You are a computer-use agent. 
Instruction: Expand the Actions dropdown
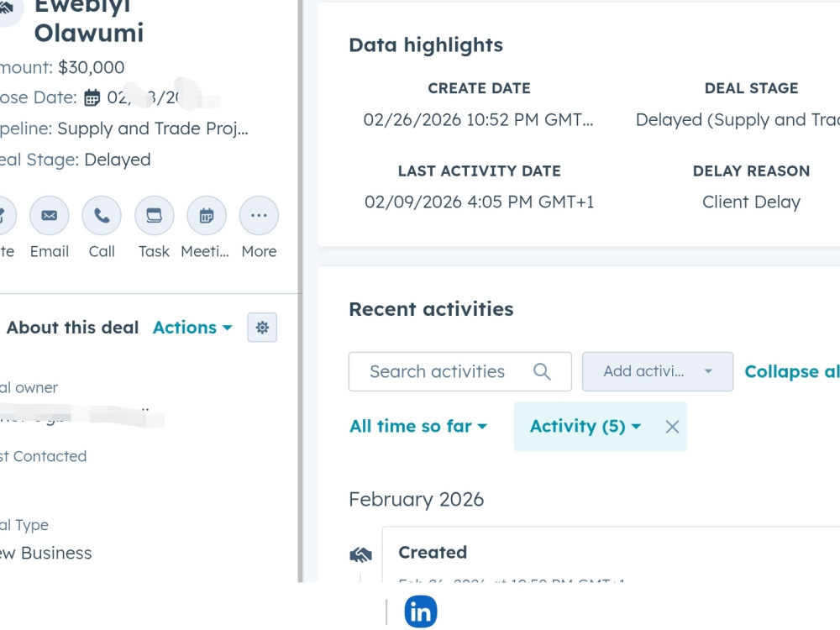[x=192, y=328]
